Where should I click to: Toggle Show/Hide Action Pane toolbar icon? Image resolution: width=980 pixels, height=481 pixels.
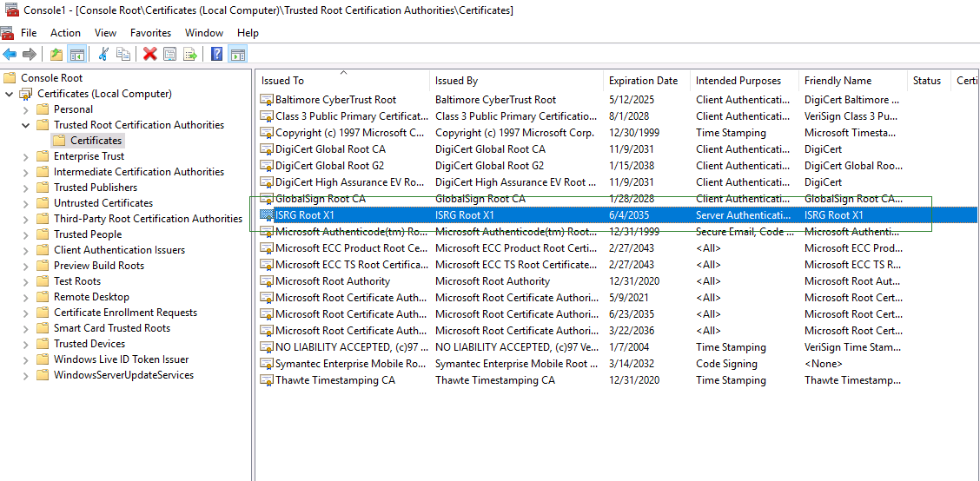[x=237, y=55]
